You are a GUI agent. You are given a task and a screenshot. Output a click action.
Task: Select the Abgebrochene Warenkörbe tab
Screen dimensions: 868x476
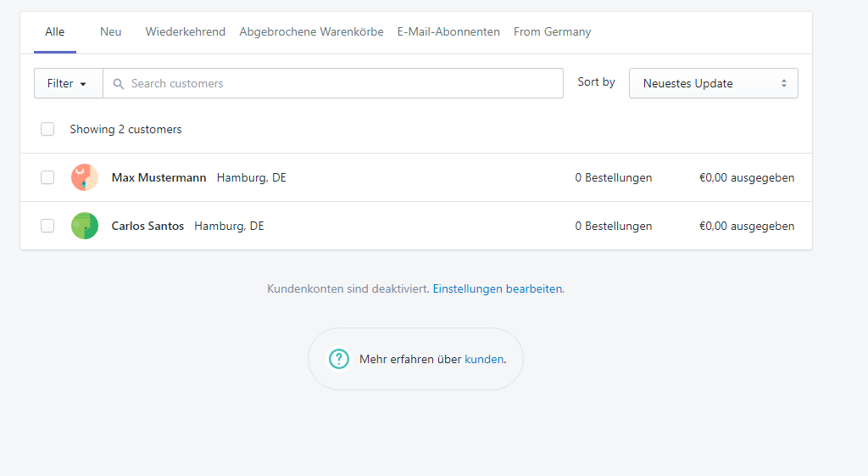(x=311, y=32)
